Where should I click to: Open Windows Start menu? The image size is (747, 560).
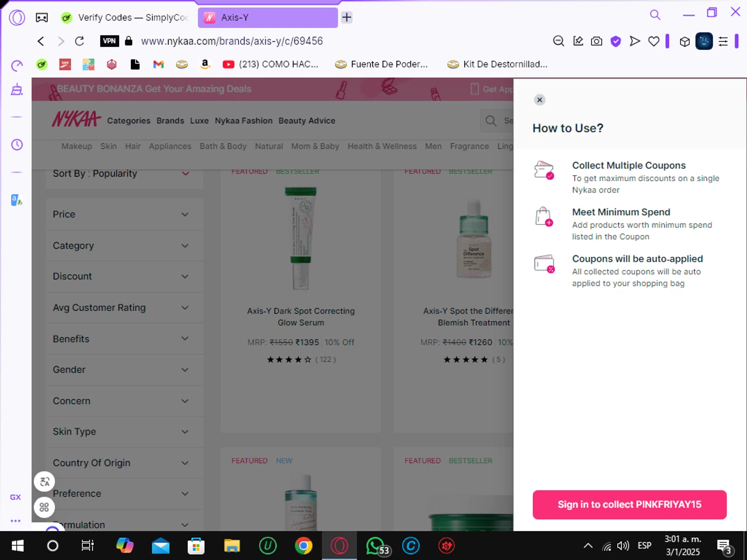coord(17,546)
